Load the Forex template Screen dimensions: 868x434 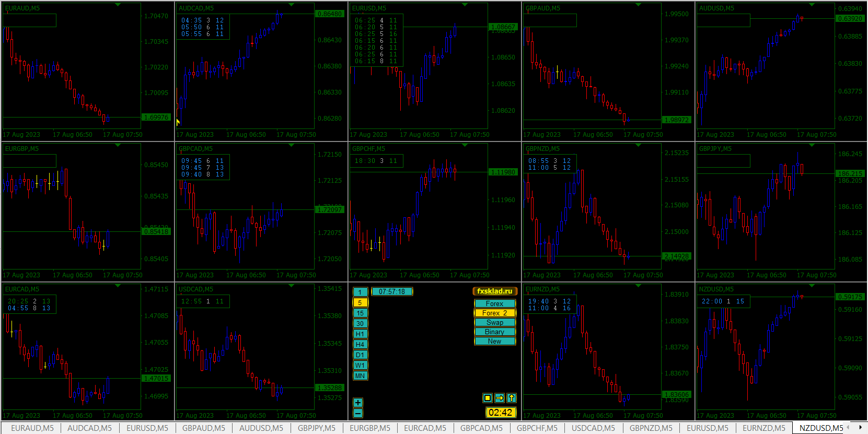495,303
